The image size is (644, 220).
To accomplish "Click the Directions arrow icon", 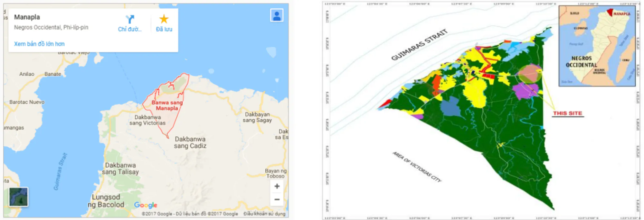I will tap(130, 19).
